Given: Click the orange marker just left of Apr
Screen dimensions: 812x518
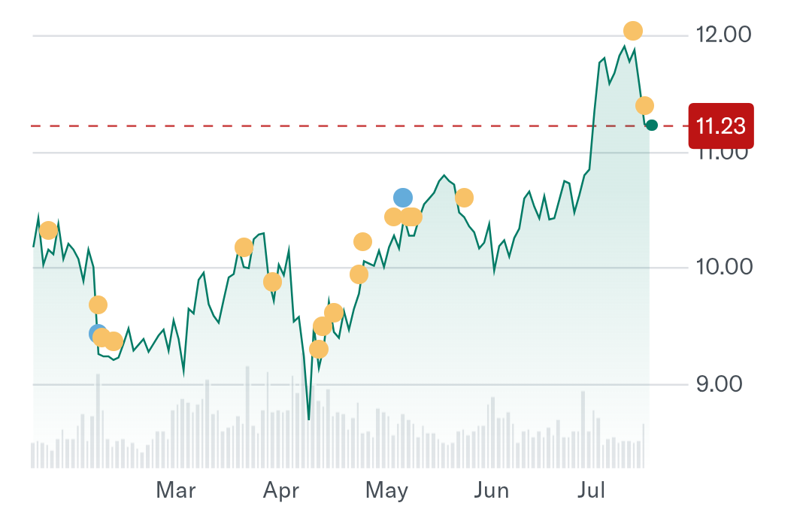Looking at the screenshot, I should point(272,282).
